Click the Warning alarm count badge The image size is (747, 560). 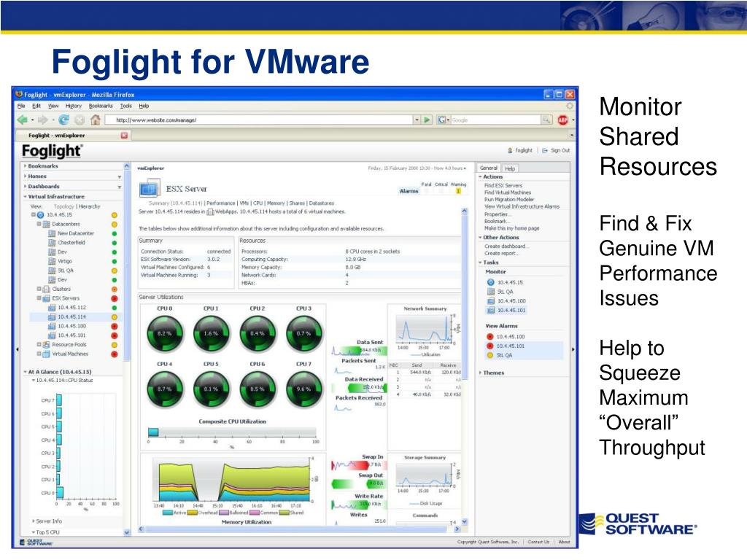[x=458, y=191]
